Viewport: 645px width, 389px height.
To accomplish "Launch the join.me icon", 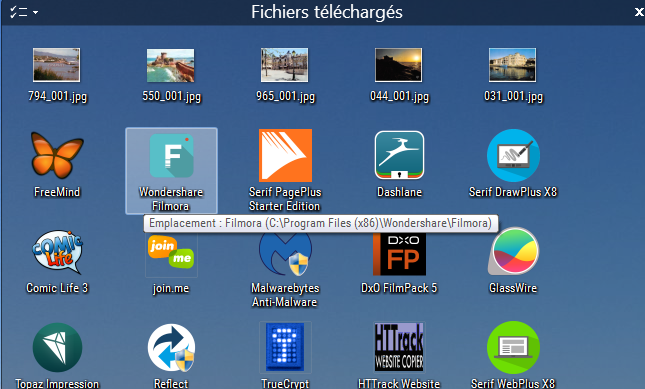I will click(x=171, y=253).
